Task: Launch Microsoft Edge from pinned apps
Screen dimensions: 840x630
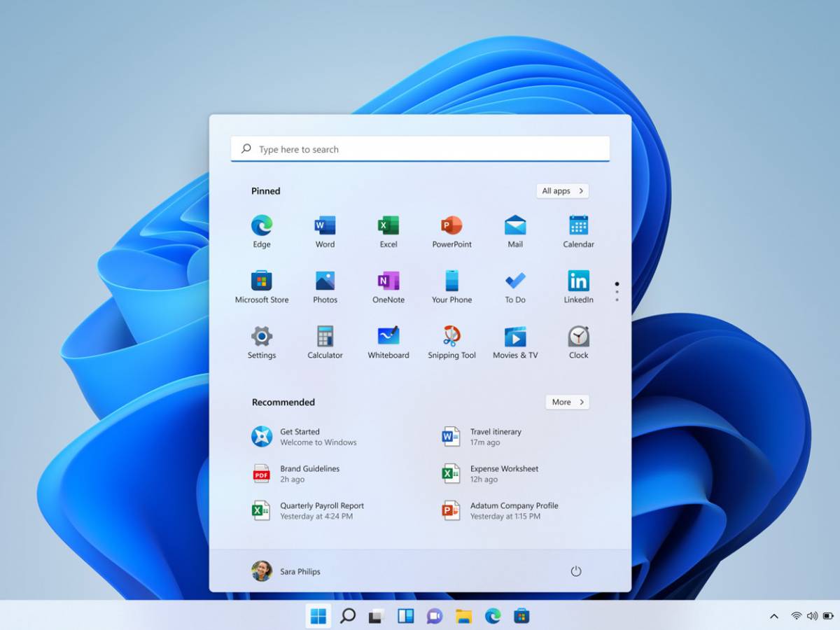Action: [x=261, y=225]
